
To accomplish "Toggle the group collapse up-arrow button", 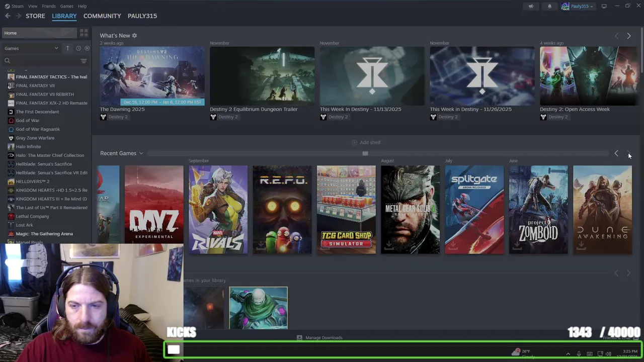I will click(x=67, y=48).
